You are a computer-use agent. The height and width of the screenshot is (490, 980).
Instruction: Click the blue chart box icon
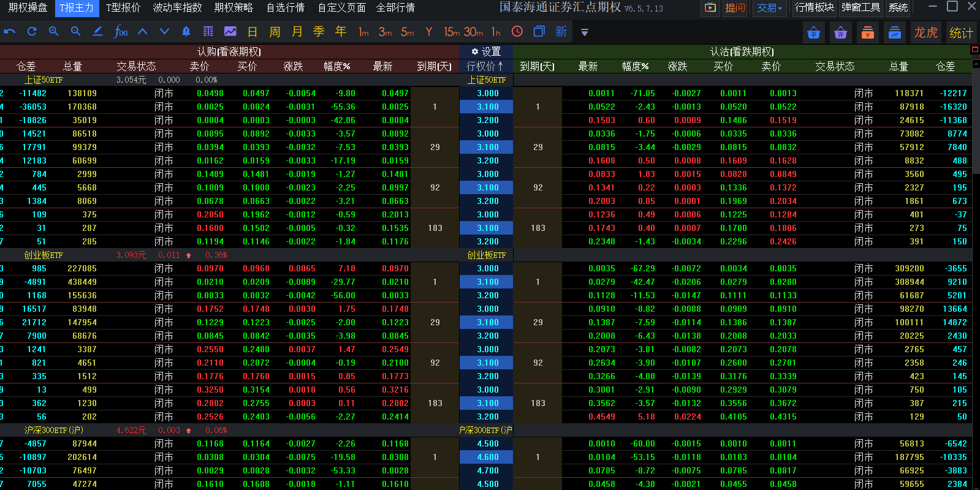[895, 32]
